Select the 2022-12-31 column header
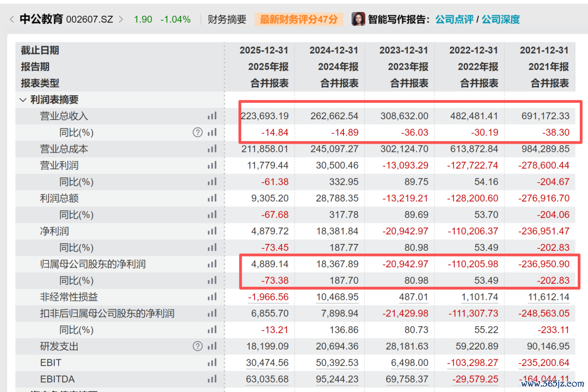Screen dimensions: 588x392 click(474, 50)
